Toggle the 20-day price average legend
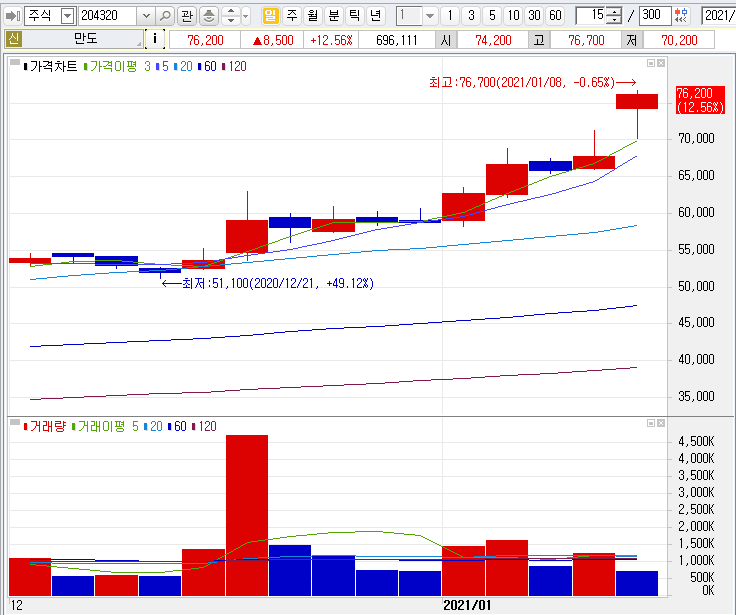The image size is (736, 615). [183, 67]
